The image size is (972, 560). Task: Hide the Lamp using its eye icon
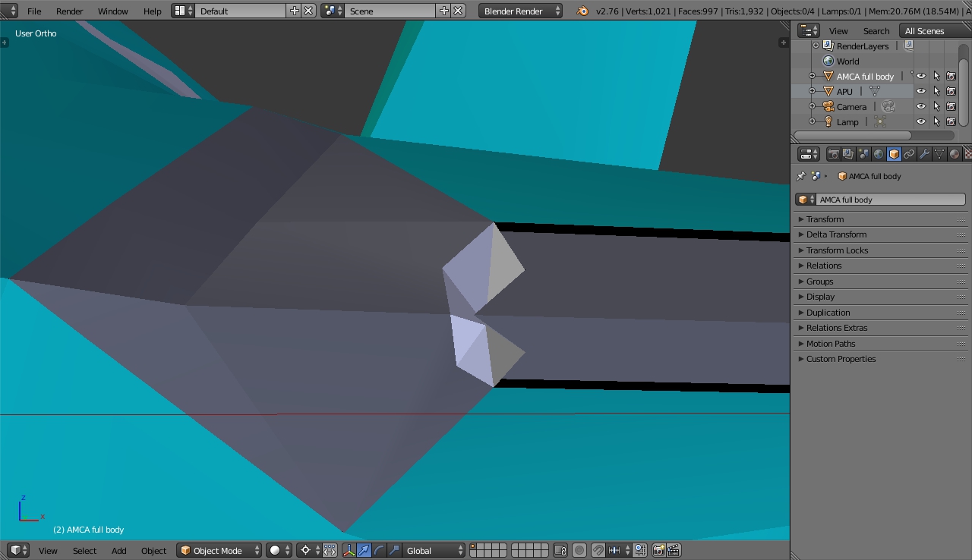[921, 121]
